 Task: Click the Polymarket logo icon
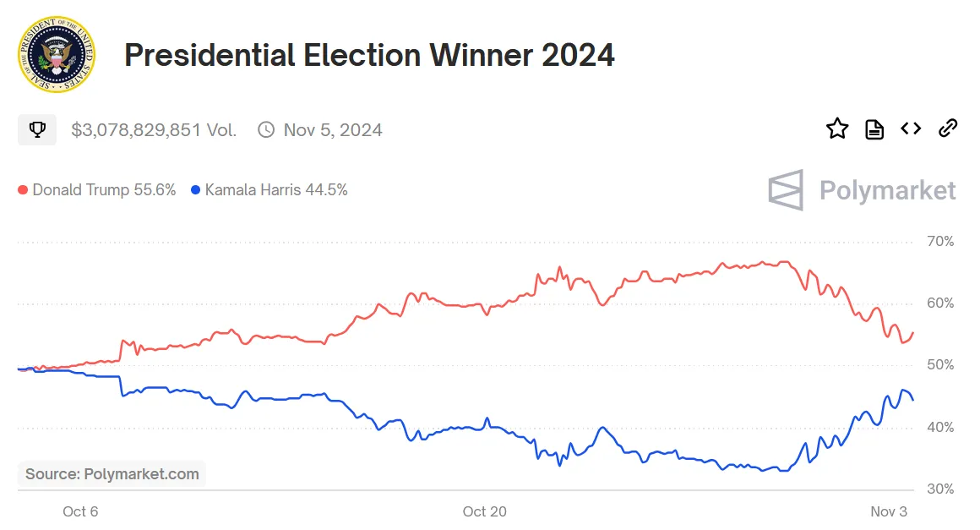pos(786,190)
